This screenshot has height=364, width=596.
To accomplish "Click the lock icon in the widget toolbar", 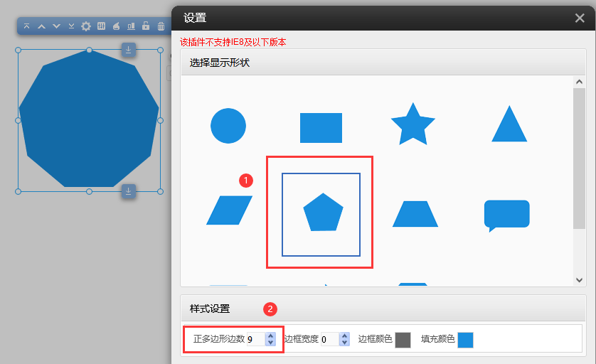I will click(146, 26).
